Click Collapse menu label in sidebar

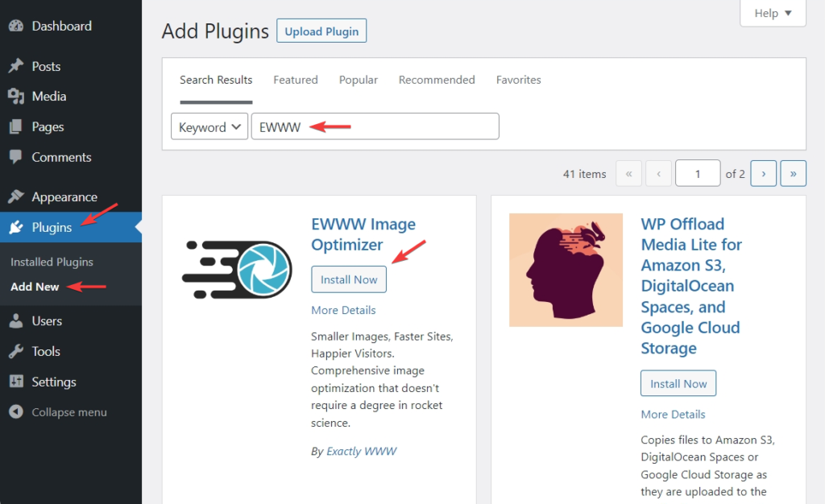[69, 412]
